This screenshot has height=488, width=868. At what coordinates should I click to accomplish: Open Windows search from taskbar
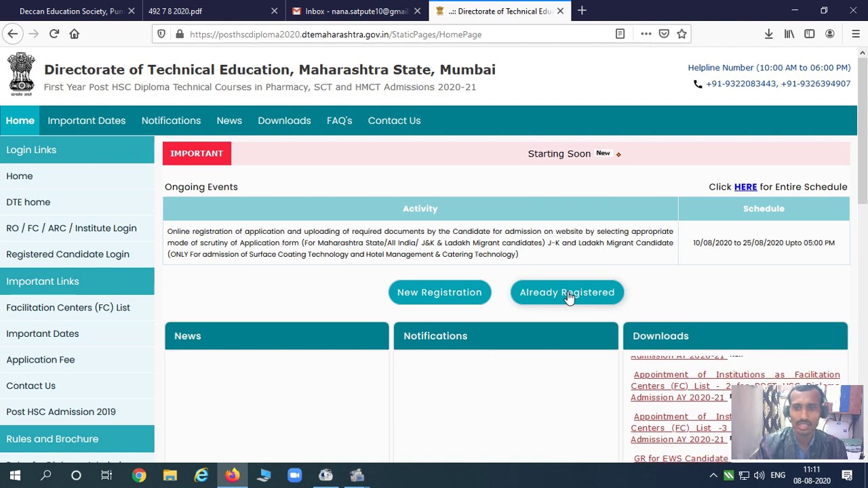(x=46, y=475)
